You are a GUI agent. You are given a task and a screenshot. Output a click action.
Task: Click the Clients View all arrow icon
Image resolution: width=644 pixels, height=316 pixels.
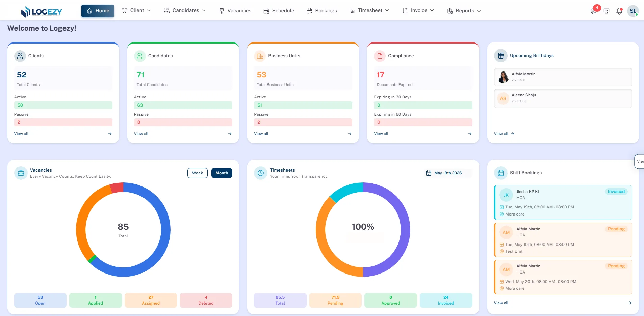[110, 134]
